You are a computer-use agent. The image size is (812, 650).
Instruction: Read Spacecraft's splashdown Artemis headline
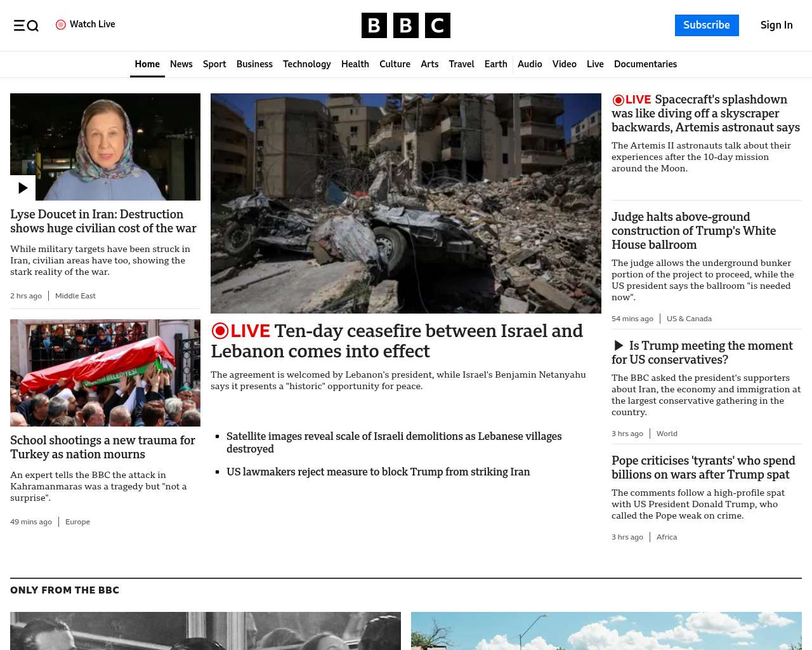coord(706,114)
